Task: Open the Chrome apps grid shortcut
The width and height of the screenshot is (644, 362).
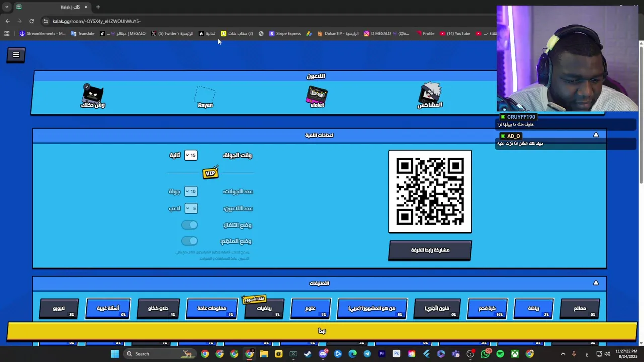Action: pyautogui.click(x=7, y=34)
